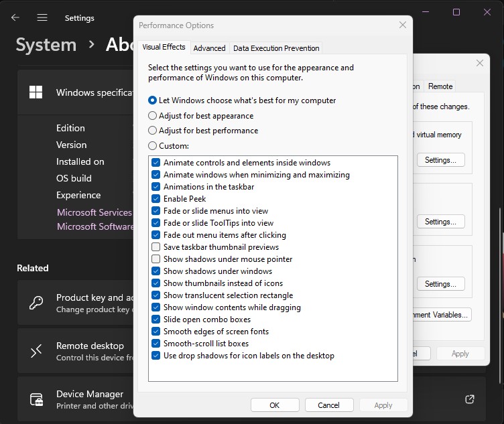Toggle Use drop shadows for icon labels
The image size is (504, 424).
pyautogui.click(x=156, y=356)
